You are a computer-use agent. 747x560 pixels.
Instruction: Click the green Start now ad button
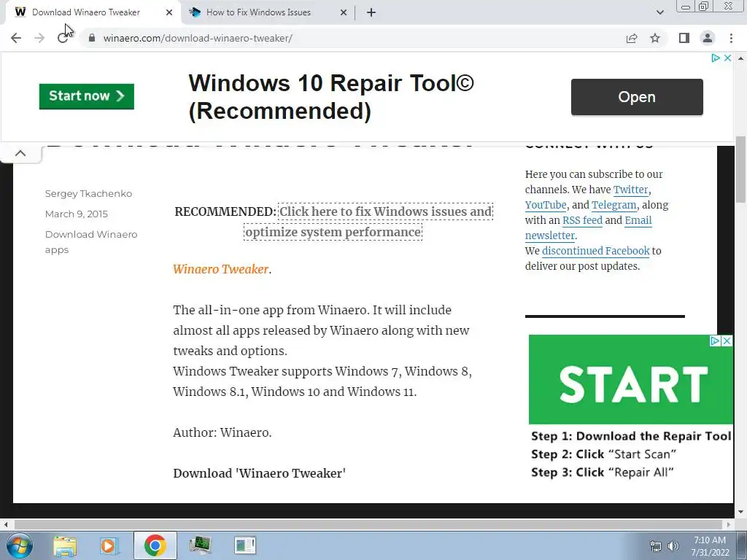coord(87,96)
